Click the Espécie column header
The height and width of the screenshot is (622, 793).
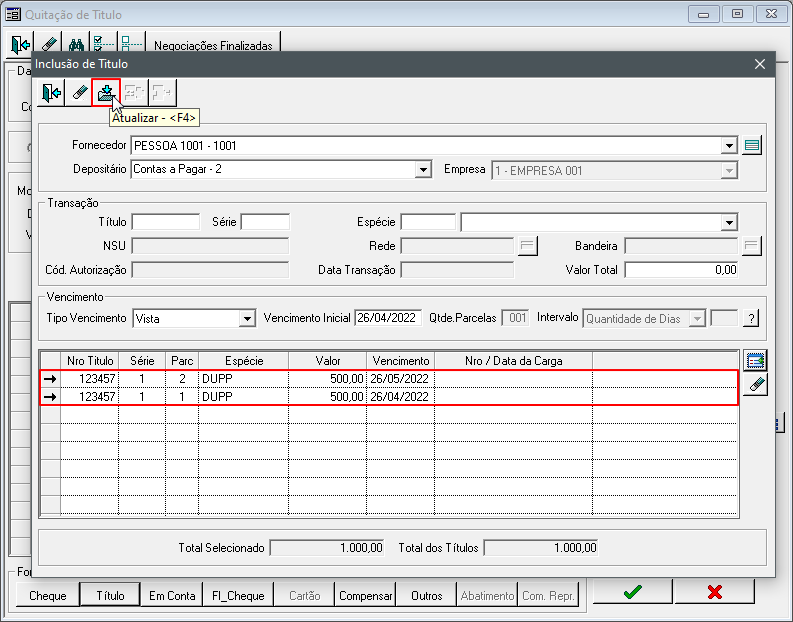tap(244, 361)
